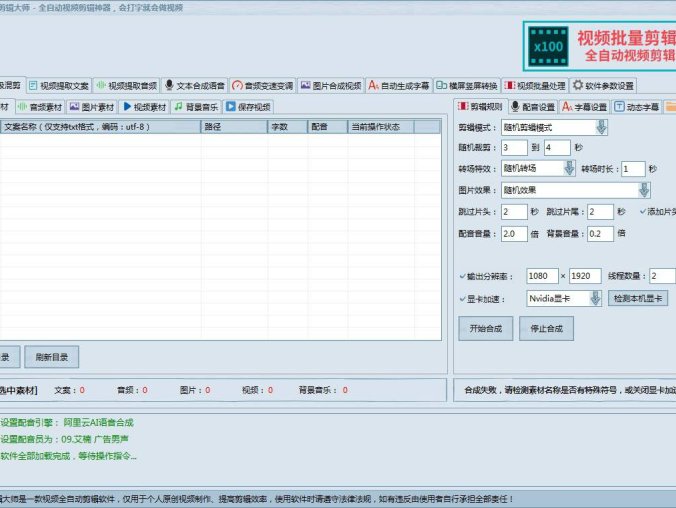Focus the 线程数量 input field

coord(662,276)
